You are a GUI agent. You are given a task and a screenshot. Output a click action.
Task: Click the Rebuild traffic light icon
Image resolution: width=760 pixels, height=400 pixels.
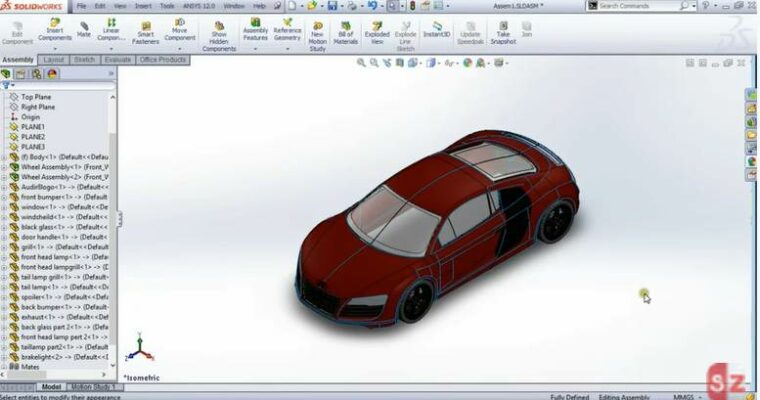412,6
